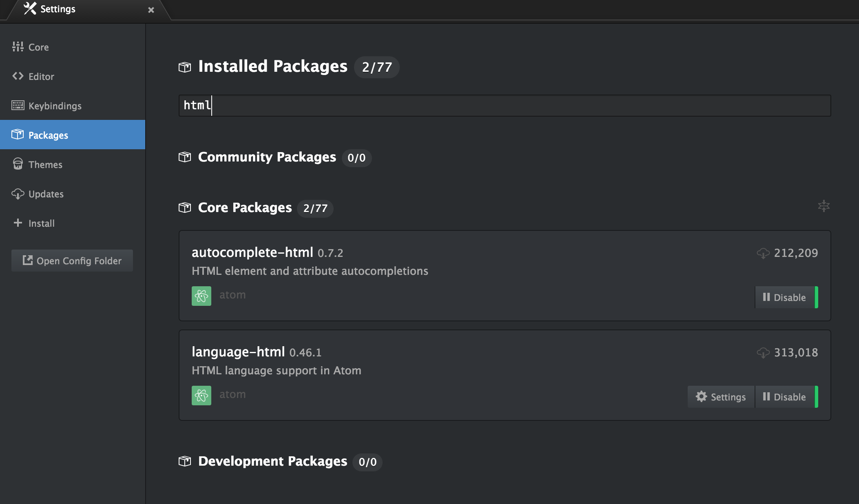Click 'HTML language support in Atom' description
The height and width of the screenshot is (504, 859).
[277, 371]
